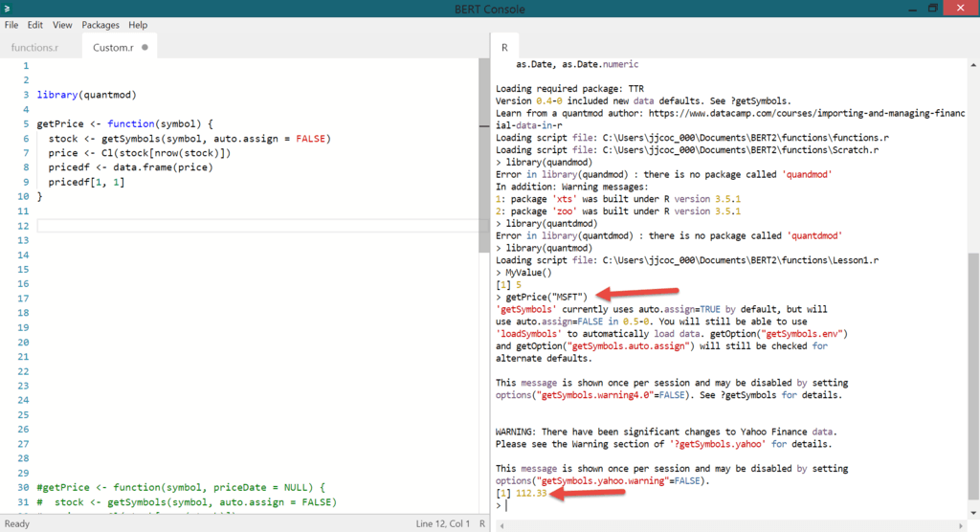Open the File menu
Viewport: 980px width, 532px height.
point(11,25)
